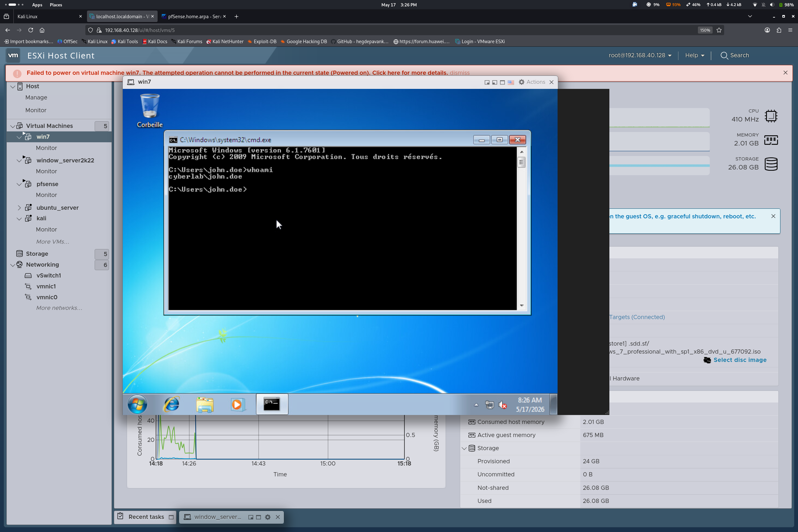The width and height of the screenshot is (798, 532).
Task: Select vmnic1 network adapter
Action: click(46, 286)
